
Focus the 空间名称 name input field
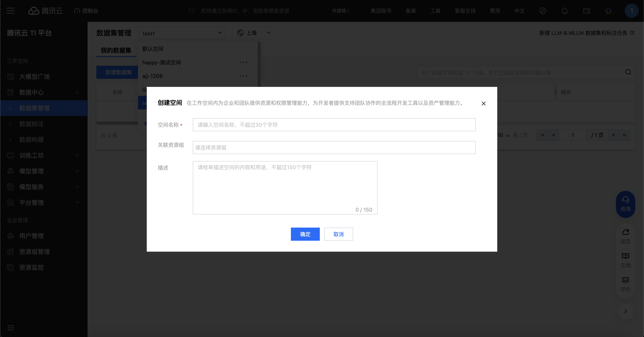click(334, 125)
